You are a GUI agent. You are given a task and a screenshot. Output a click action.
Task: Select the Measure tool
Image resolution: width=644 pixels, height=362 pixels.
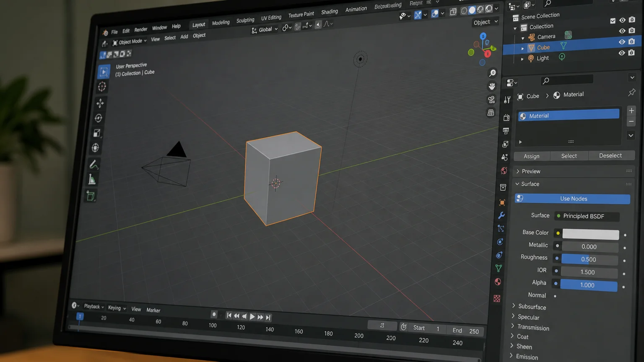pos(92,180)
